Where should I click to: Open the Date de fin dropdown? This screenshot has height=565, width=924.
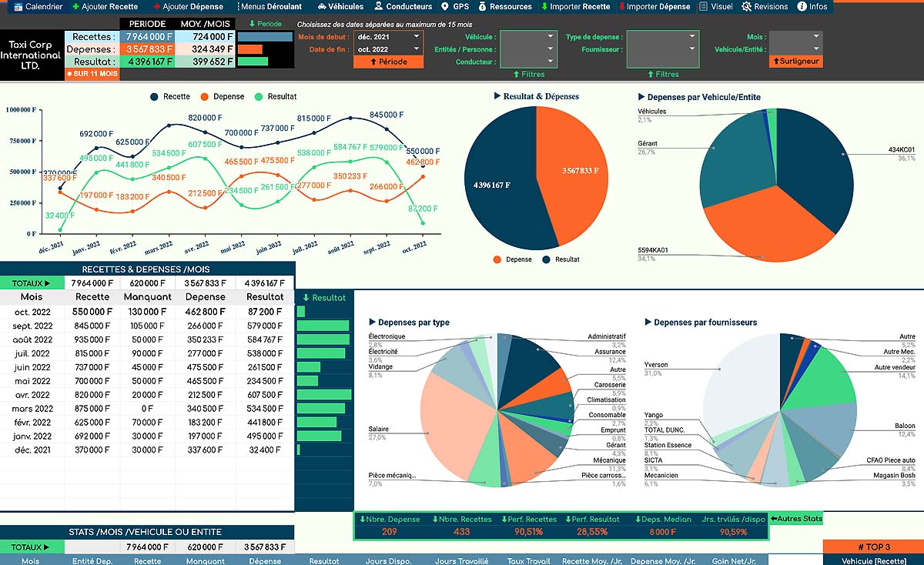pyautogui.click(x=417, y=49)
